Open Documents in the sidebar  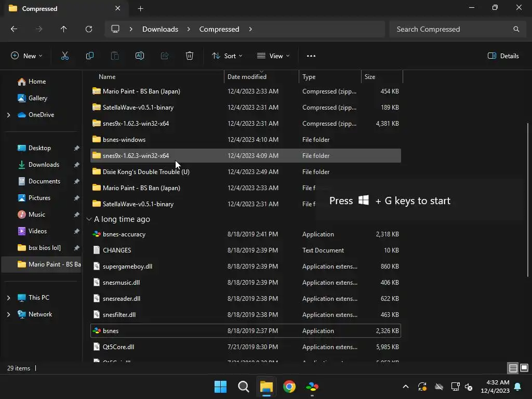pos(41,181)
